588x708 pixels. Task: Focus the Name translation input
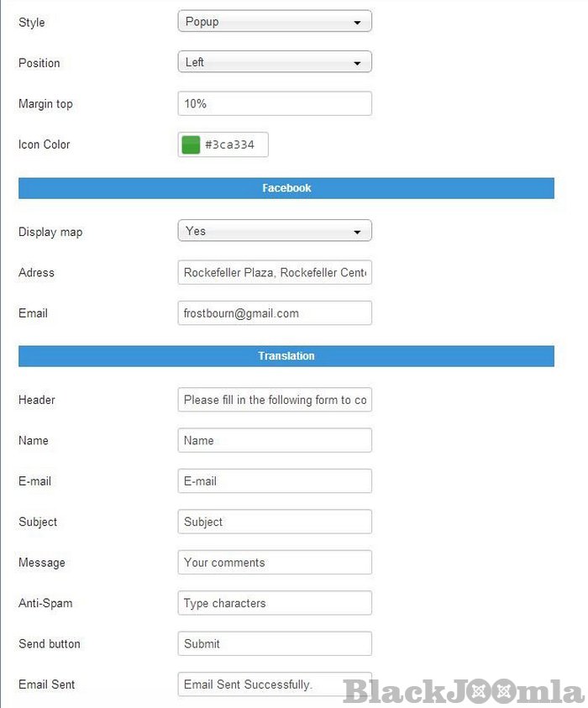tap(275, 440)
